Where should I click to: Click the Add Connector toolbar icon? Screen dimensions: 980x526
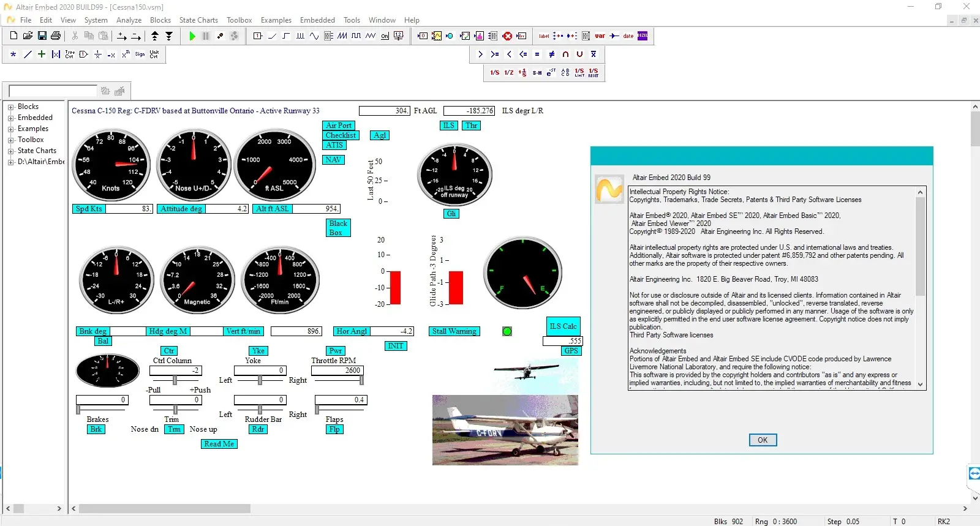[x=122, y=36]
